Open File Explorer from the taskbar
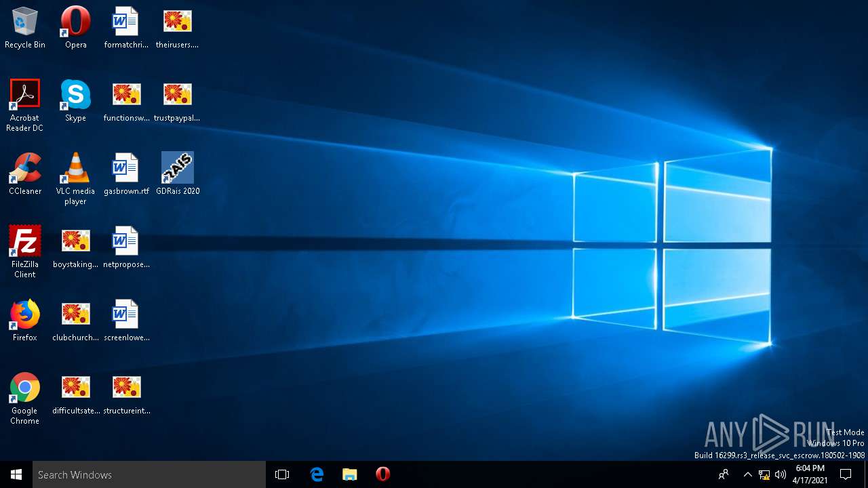This screenshot has height=488, width=868. pos(349,474)
